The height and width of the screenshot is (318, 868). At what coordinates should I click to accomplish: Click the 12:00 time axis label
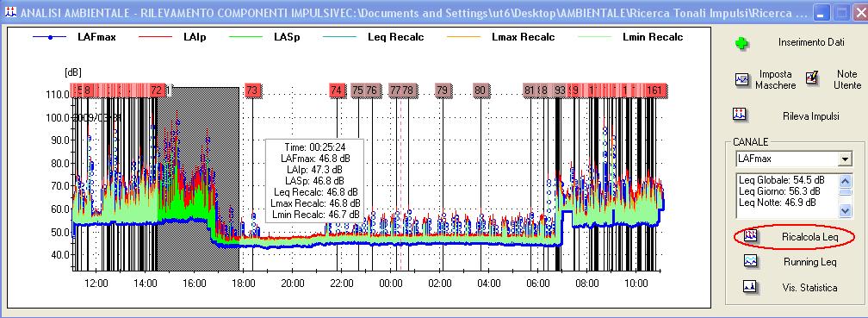[96, 283]
